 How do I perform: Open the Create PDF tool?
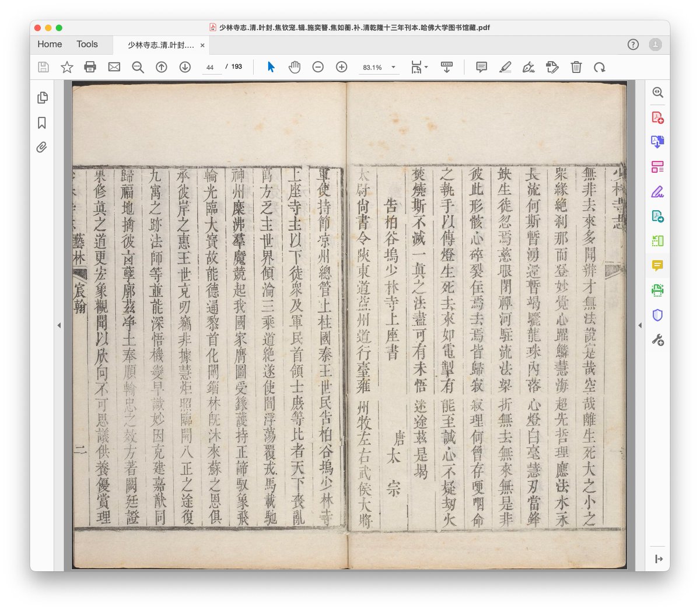(657, 118)
